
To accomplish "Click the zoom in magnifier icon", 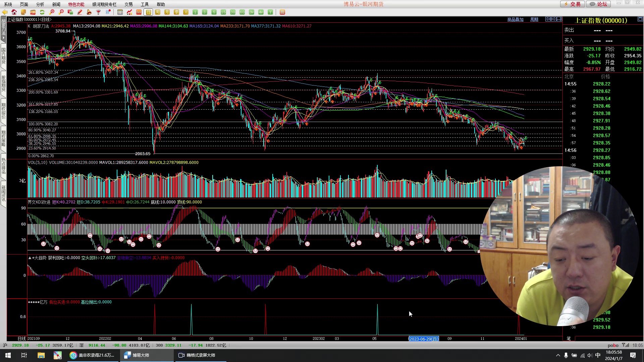I will (x=52, y=12).
